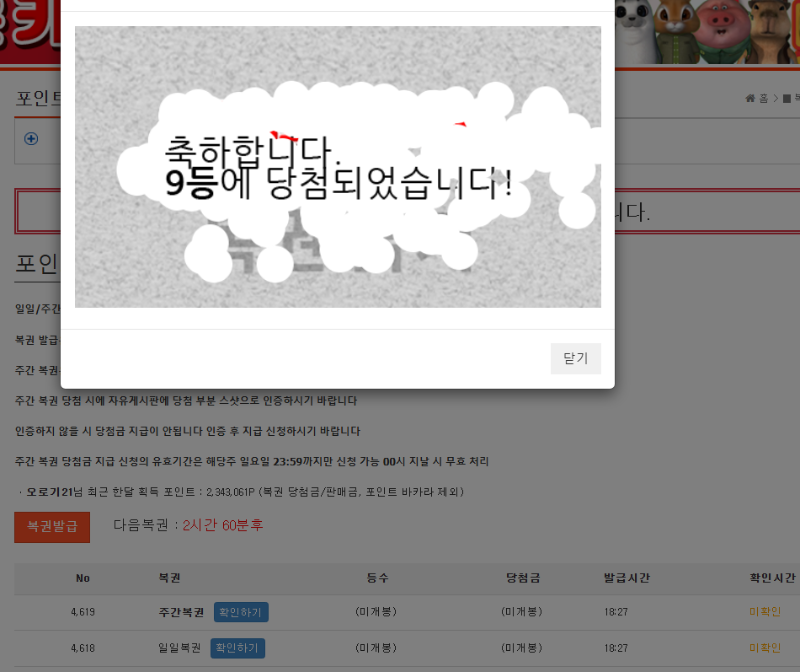The image size is (800, 672).
Task: Click the square icon after the breadcrumb arrow
Action: pyautogui.click(x=787, y=98)
